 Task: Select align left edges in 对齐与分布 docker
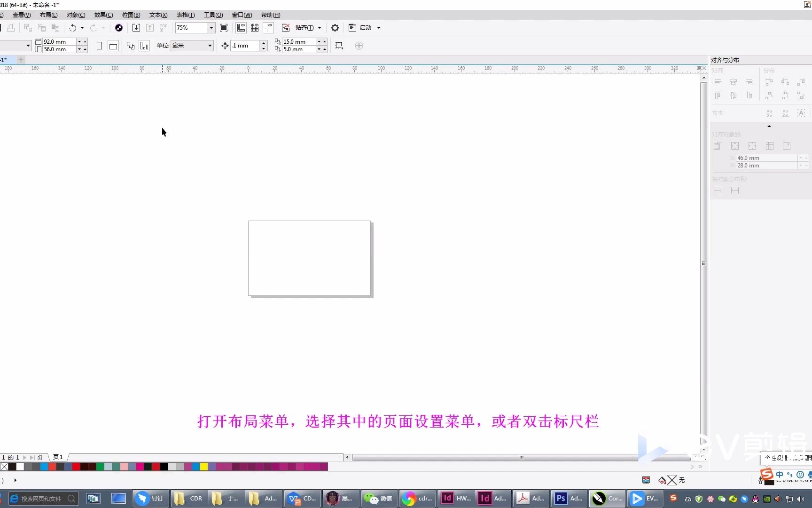pos(718,81)
